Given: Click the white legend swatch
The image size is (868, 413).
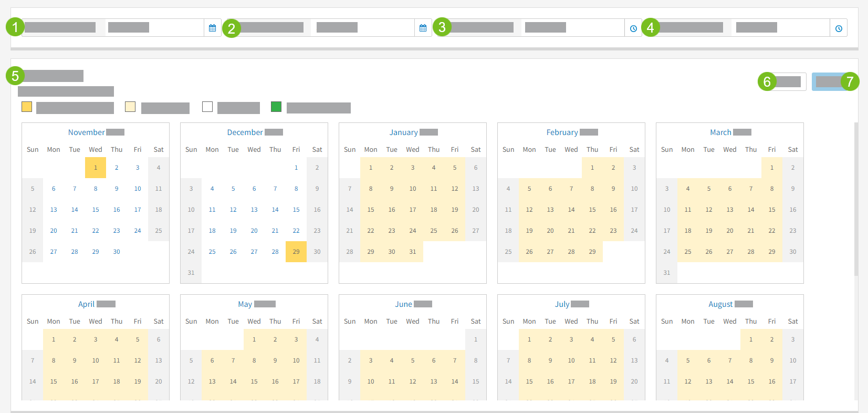Looking at the screenshot, I should coord(207,107).
